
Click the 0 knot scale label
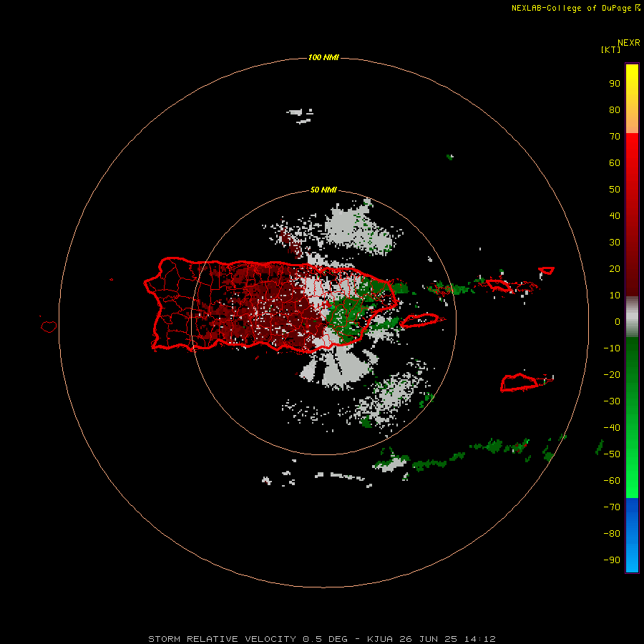click(x=618, y=321)
